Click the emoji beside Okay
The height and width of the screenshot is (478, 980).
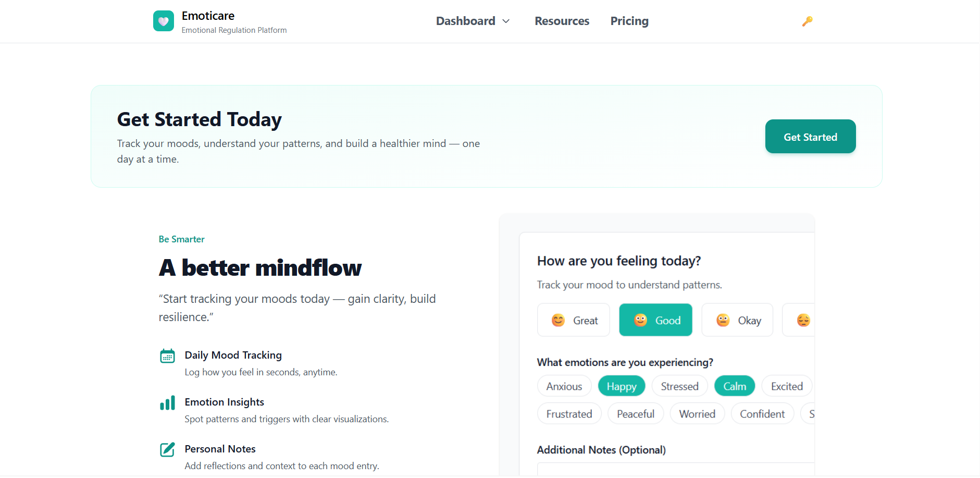[x=723, y=320]
